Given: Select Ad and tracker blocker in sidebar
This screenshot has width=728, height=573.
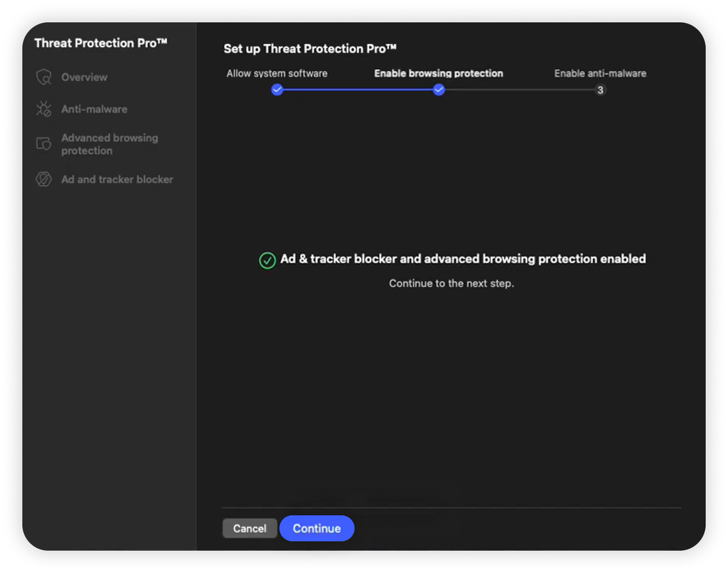Looking at the screenshot, I should [117, 179].
